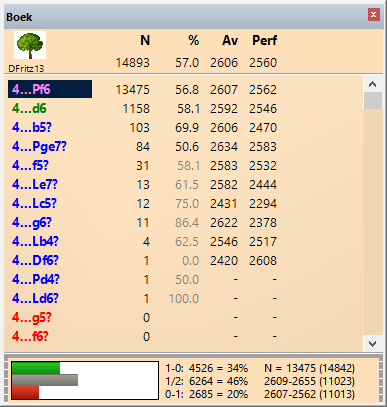Select move 4...g5?
387x407 pixels.
point(32,318)
